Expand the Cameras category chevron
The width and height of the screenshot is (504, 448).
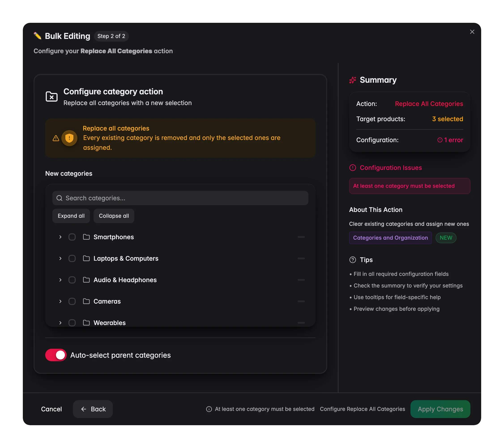point(60,301)
